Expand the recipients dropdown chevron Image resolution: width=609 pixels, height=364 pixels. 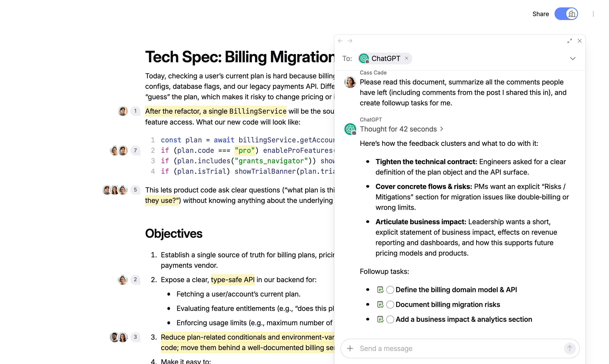point(573,58)
